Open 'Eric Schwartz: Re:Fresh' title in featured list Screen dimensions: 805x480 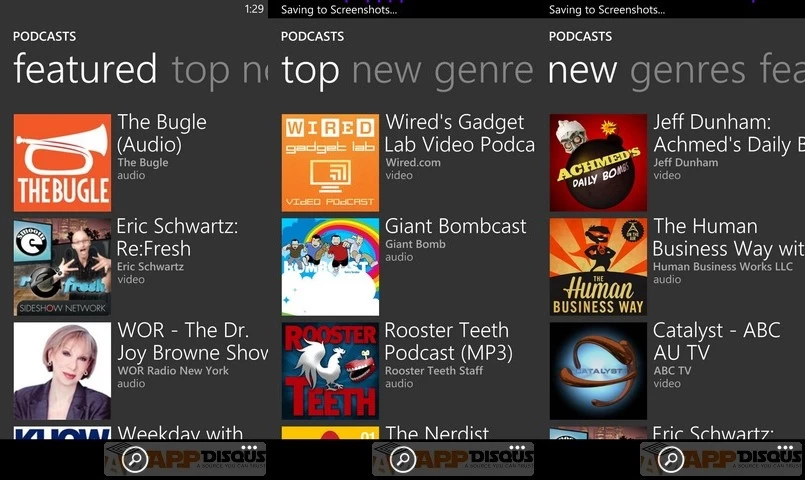tap(178, 237)
